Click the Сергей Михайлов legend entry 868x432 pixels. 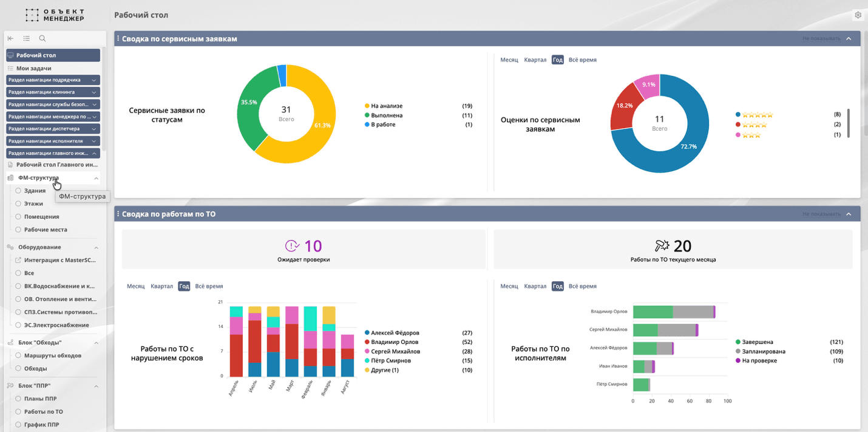click(x=392, y=351)
